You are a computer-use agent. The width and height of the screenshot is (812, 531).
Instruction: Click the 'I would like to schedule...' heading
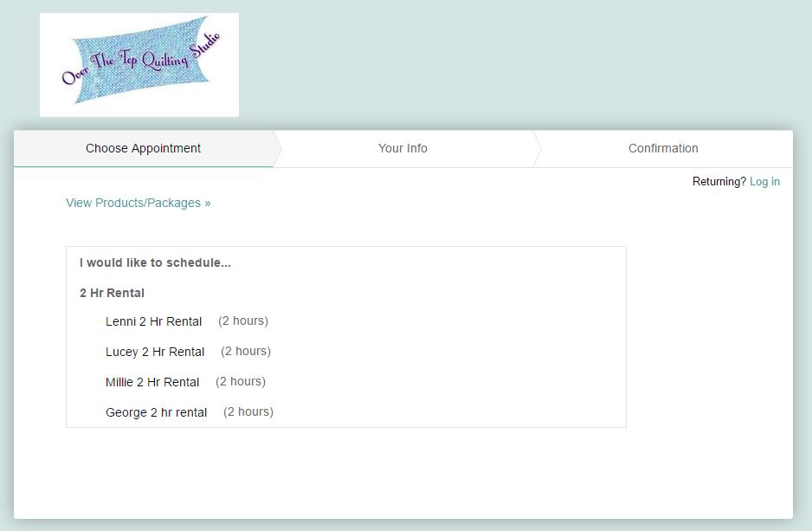[155, 262]
